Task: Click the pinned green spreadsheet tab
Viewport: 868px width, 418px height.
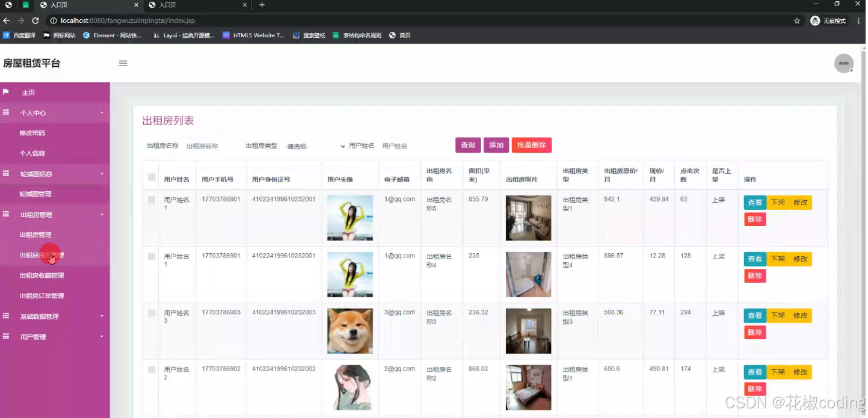Action: (x=25, y=5)
